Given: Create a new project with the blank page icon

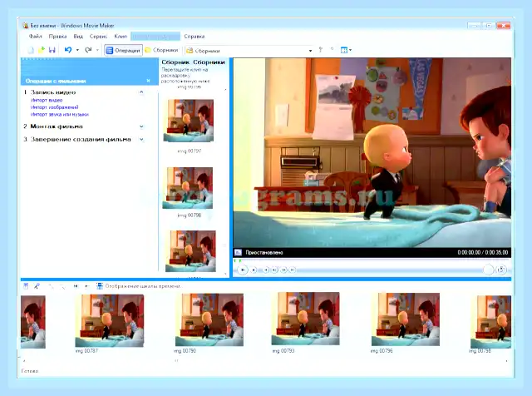Looking at the screenshot, I should click(x=31, y=50).
